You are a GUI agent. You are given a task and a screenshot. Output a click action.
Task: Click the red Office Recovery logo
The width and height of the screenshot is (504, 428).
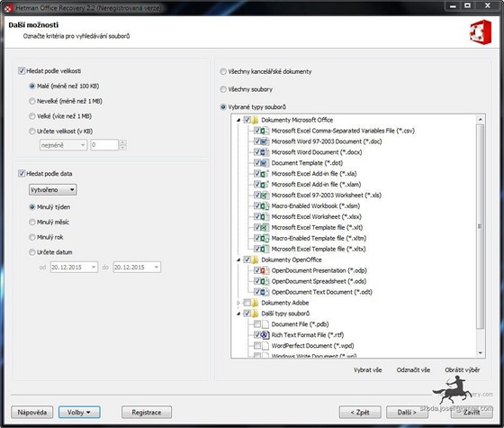[481, 32]
